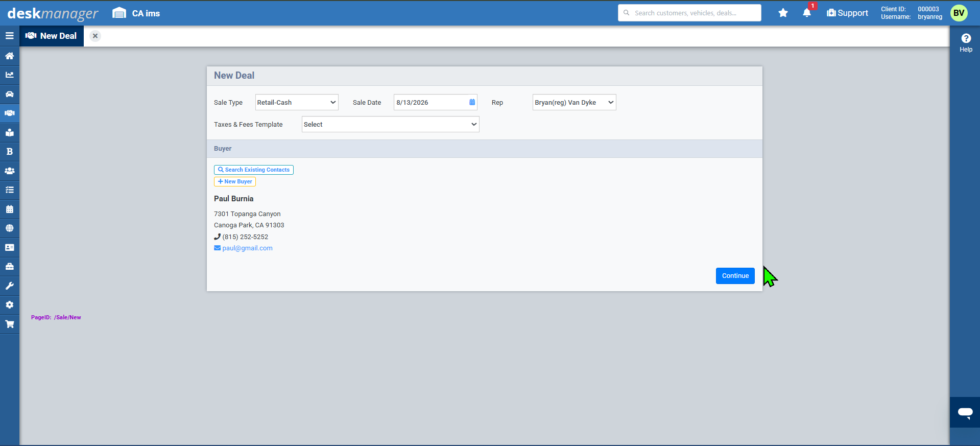Click the boxes sidebar icon
Screen dimensions: 980x446
point(9,132)
